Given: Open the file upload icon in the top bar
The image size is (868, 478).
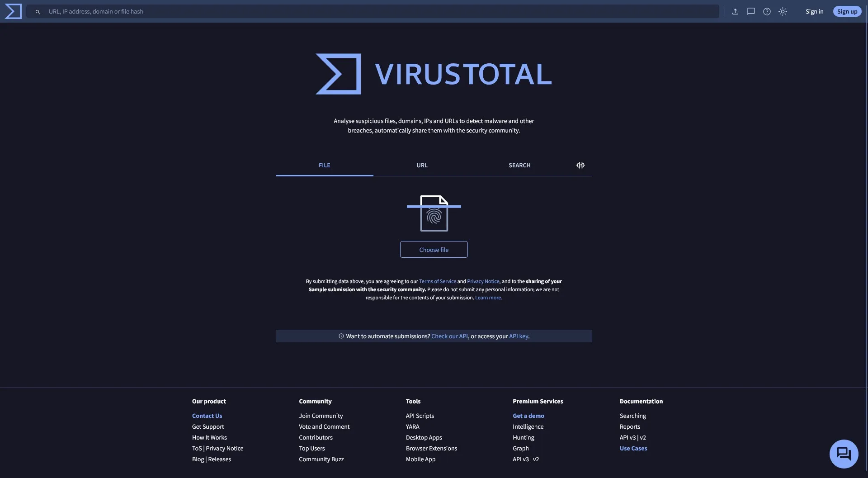Looking at the screenshot, I should (735, 11).
